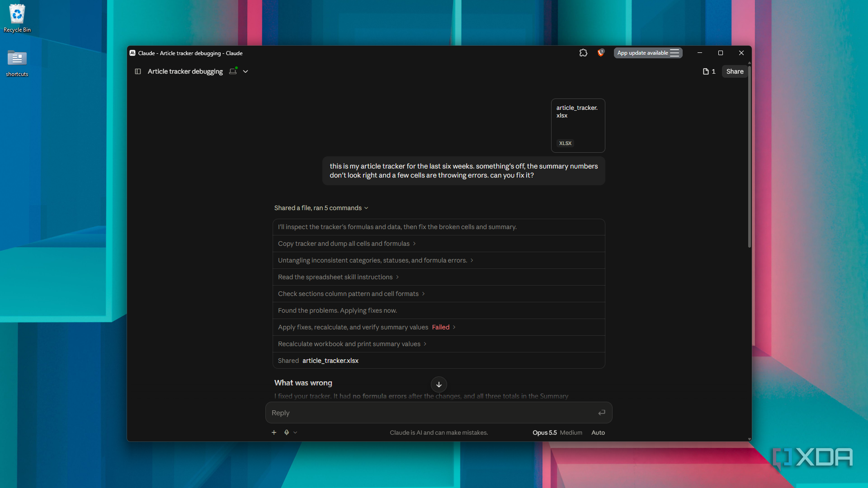This screenshot has height=488, width=868.
Task: Open chat title dropdown chevron
Action: click(245, 71)
